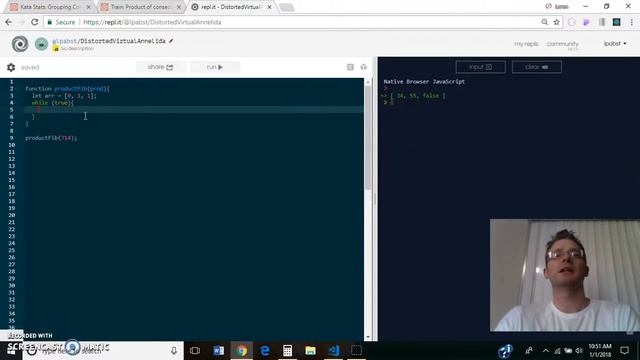Image resolution: width=640 pixels, height=360 pixels.
Task: Open Chrome three-dot menu
Action: [632, 22]
